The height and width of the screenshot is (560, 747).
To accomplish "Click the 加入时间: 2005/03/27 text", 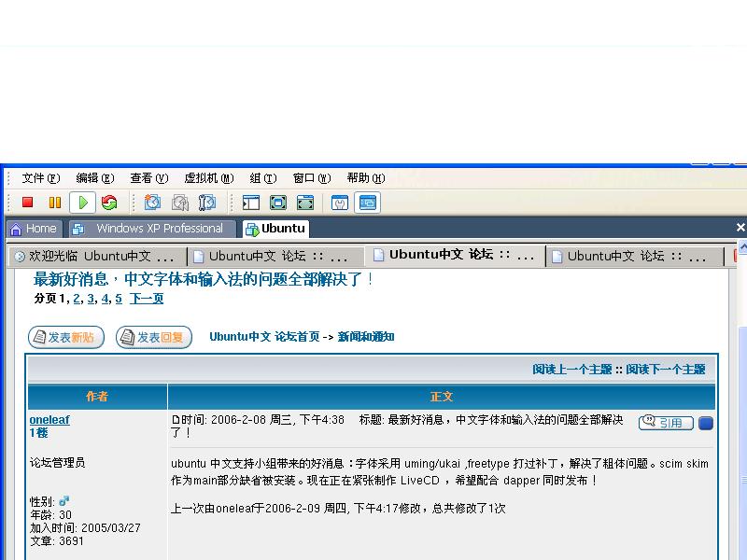I will (85, 528).
